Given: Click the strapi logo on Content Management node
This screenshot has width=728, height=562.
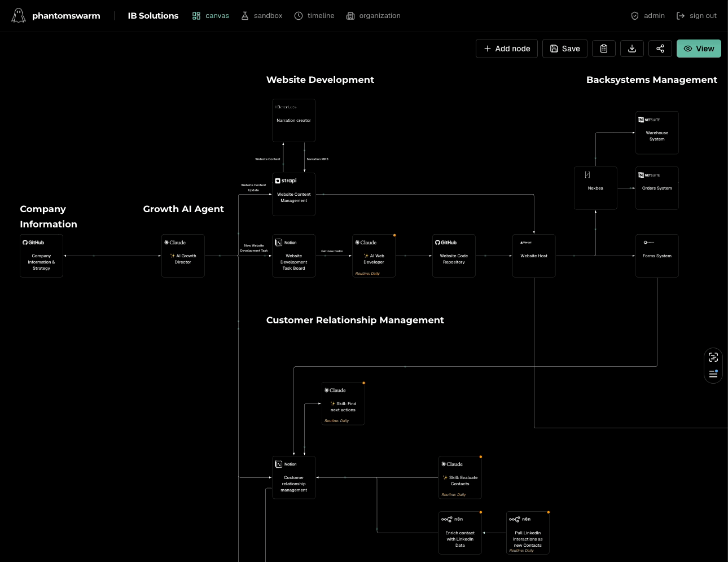Looking at the screenshot, I should point(286,181).
